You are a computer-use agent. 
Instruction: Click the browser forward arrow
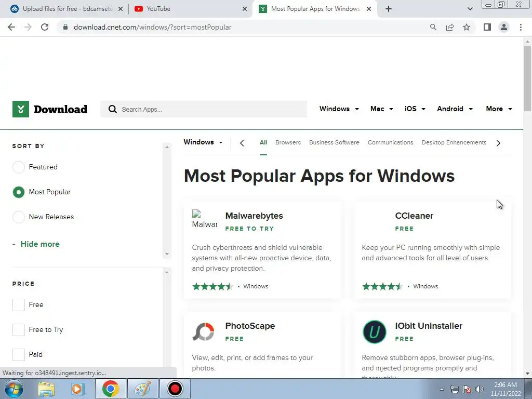click(x=28, y=27)
